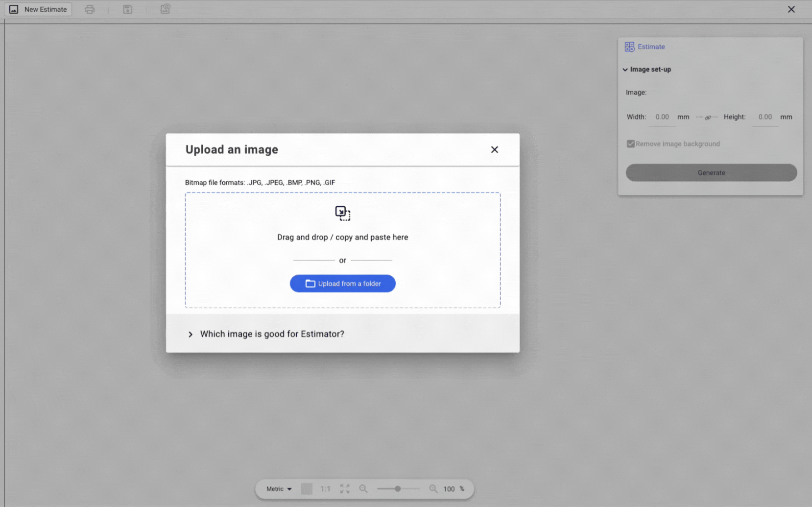This screenshot has height=507, width=812.
Task: Click the save-as icon in top toolbar
Action: click(165, 9)
